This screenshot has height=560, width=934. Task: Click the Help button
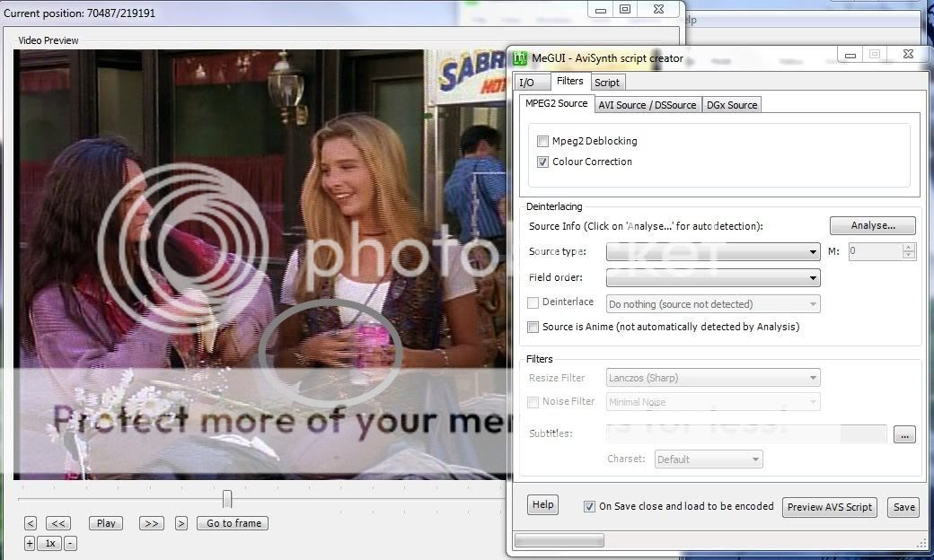tap(542, 504)
